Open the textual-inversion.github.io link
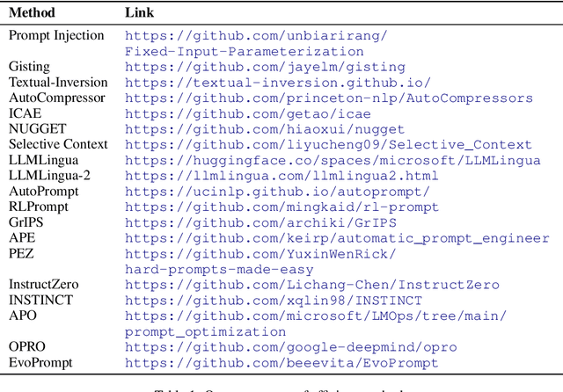This screenshot has height=392, width=563. click(277, 83)
